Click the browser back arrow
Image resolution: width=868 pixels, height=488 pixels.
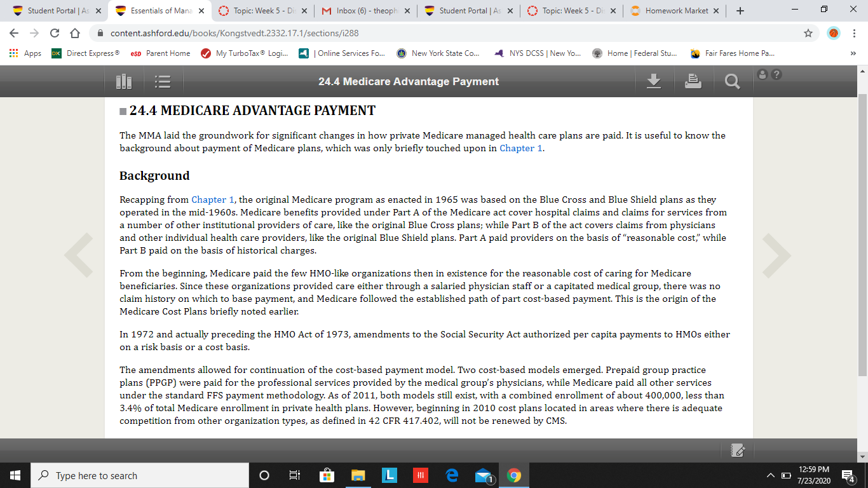15,33
